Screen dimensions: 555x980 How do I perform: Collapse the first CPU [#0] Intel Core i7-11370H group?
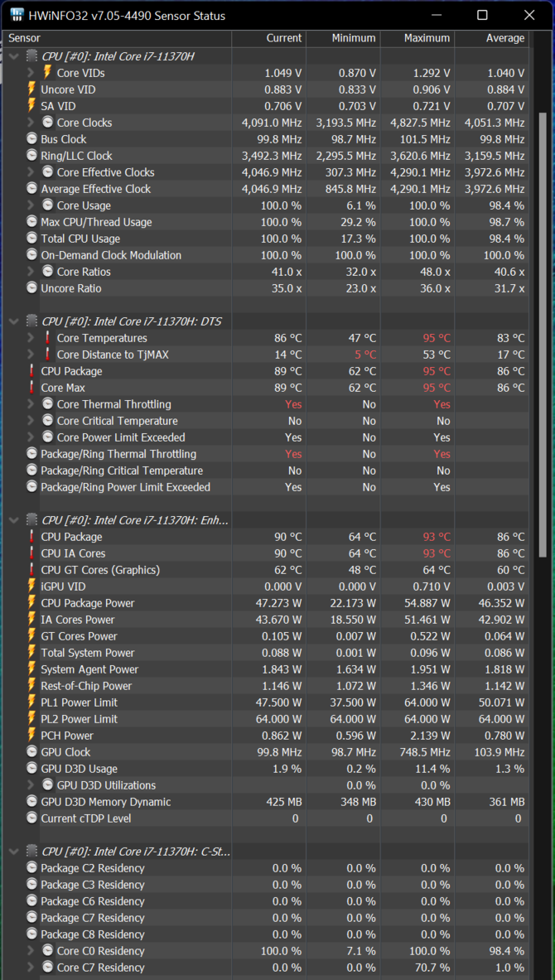point(14,56)
